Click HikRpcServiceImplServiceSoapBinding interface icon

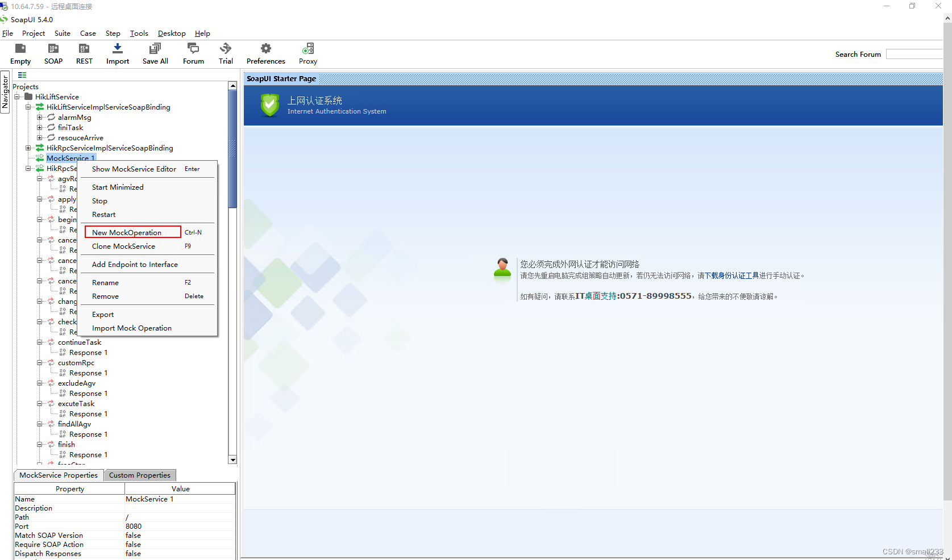[x=40, y=148]
